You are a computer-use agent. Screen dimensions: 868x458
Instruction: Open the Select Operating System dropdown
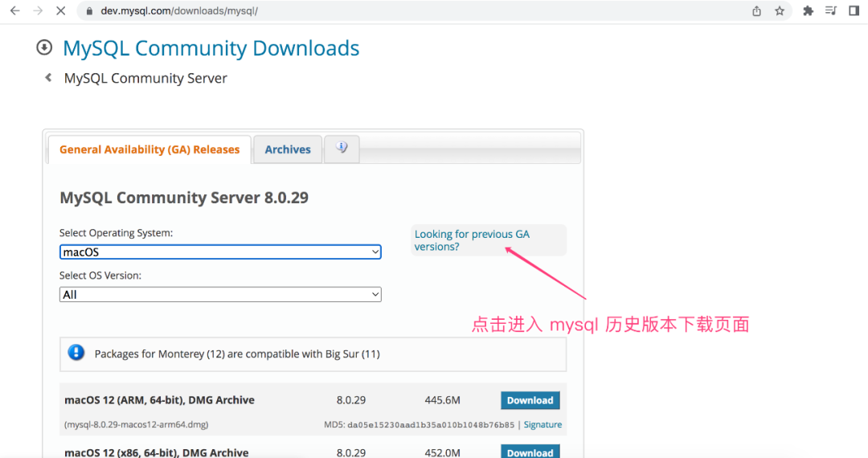point(220,252)
